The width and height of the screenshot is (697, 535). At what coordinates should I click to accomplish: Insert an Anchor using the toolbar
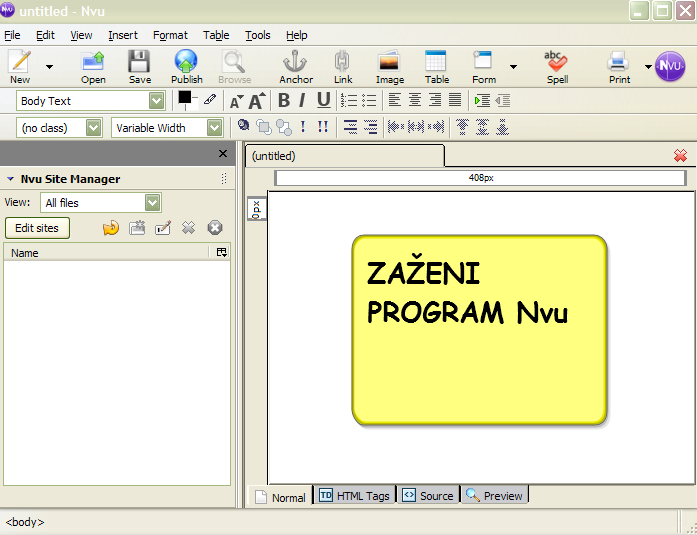tap(295, 66)
